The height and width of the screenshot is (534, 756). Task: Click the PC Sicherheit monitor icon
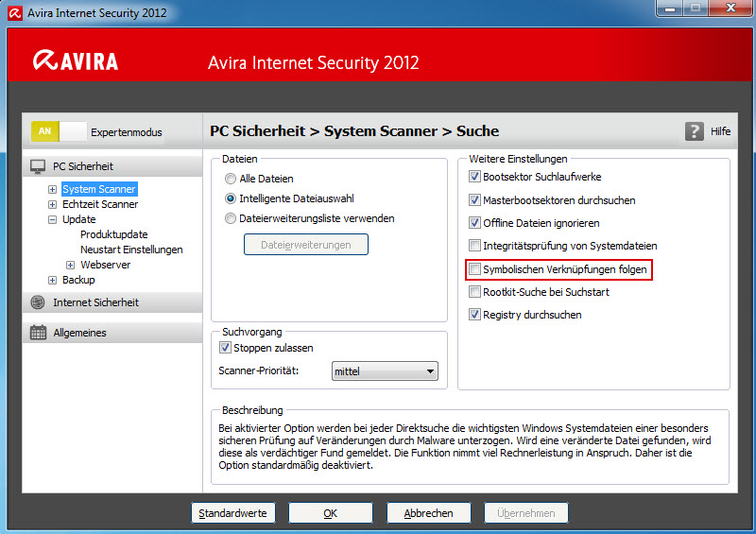[x=38, y=166]
